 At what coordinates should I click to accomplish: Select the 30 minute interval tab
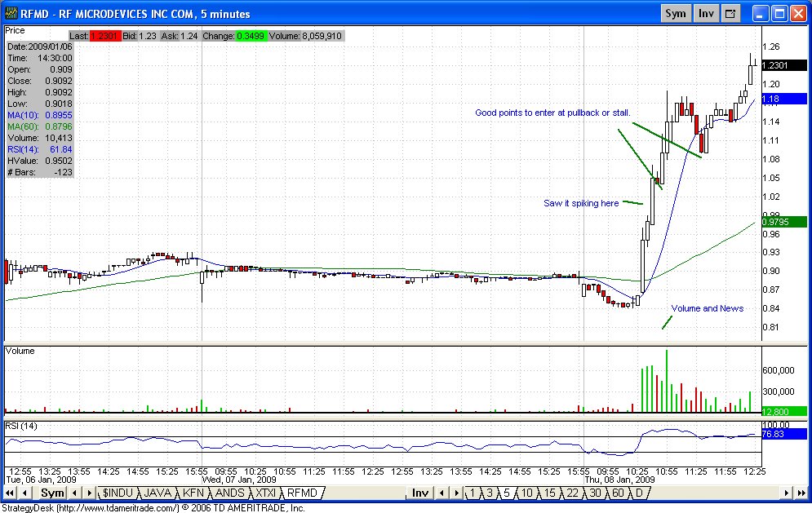pos(595,493)
